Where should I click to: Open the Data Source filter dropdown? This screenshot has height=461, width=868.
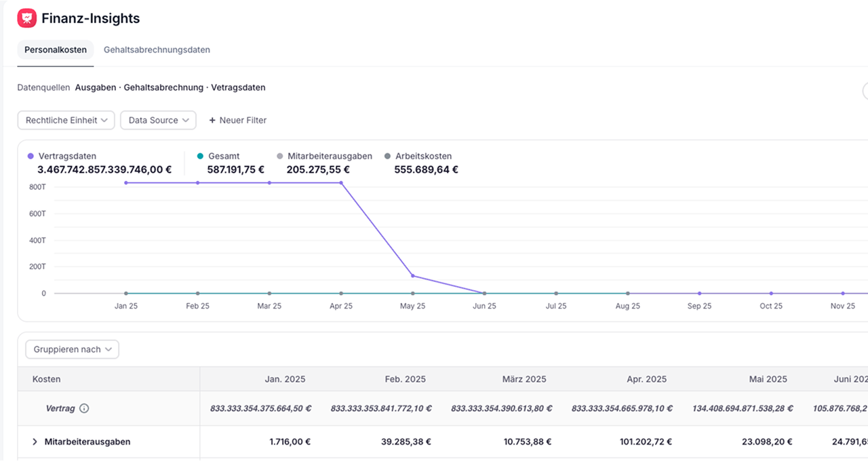(x=158, y=121)
